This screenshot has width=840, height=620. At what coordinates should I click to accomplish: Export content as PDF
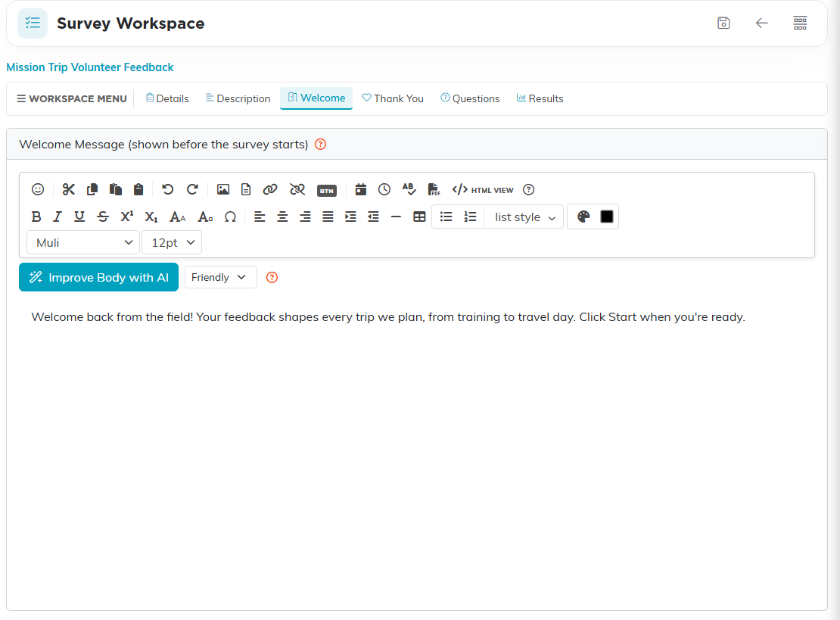[434, 189]
